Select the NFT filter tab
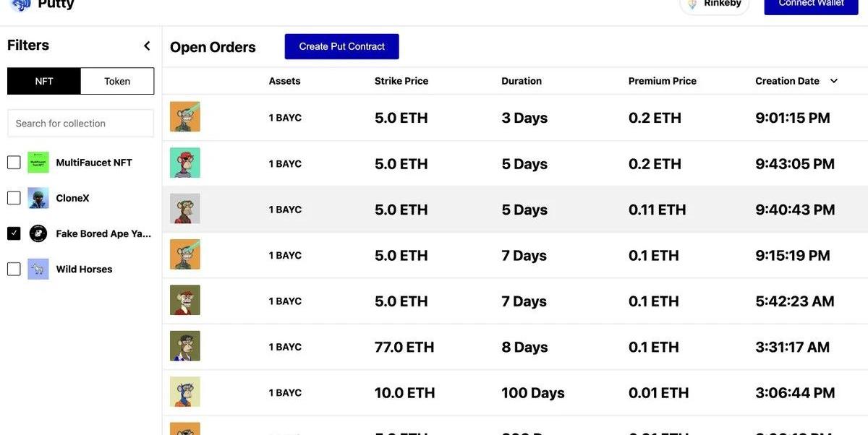Viewport: 868px width, 435px height. coord(44,81)
